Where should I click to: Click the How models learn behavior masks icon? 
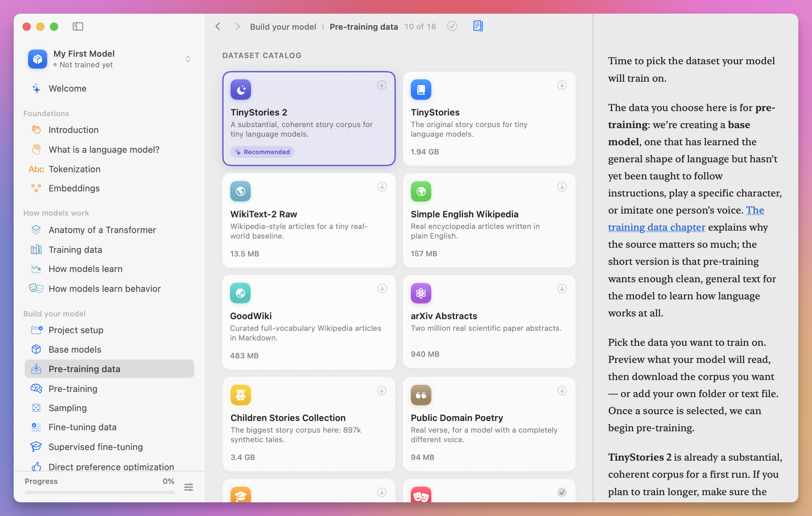36,289
